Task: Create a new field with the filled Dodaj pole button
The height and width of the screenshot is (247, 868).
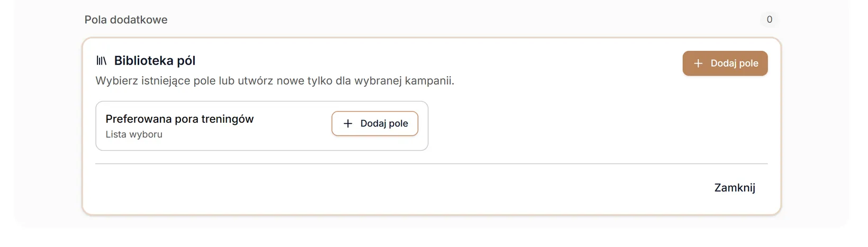Action: (x=725, y=63)
